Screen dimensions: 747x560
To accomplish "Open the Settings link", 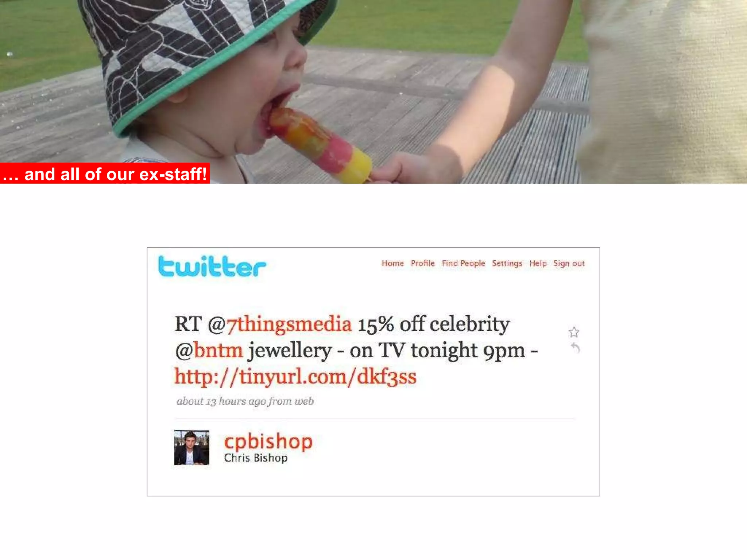I will pyautogui.click(x=507, y=263).
